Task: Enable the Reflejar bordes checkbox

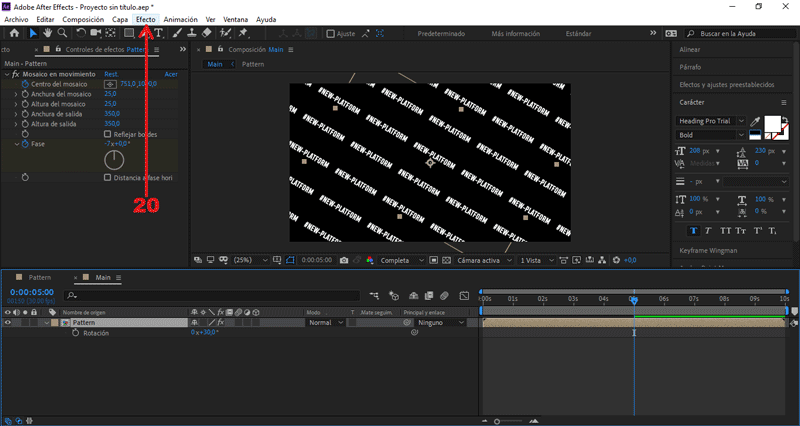Action: coord(108,134)
